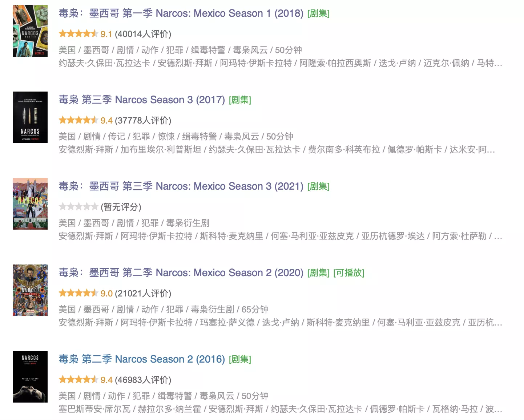Click the 40014人评价 rating count
The height and width of the screenshot is (420, 524).
pos(143,34)
